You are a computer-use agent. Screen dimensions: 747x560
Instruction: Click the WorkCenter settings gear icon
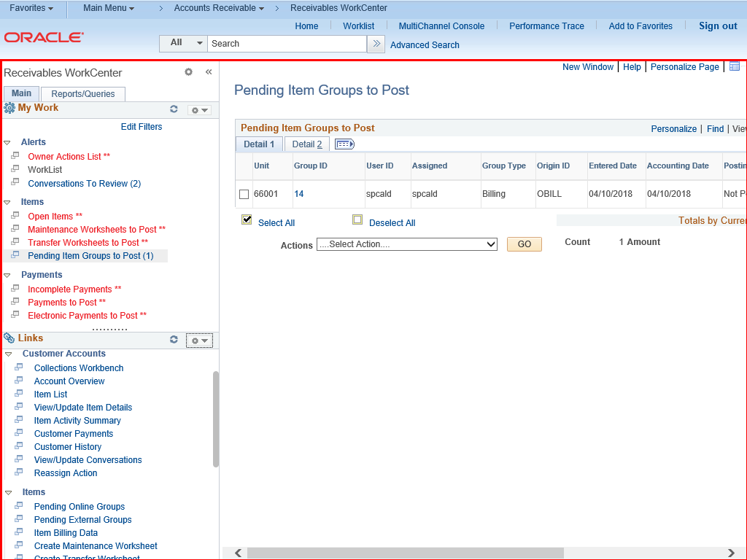point(188,72)
